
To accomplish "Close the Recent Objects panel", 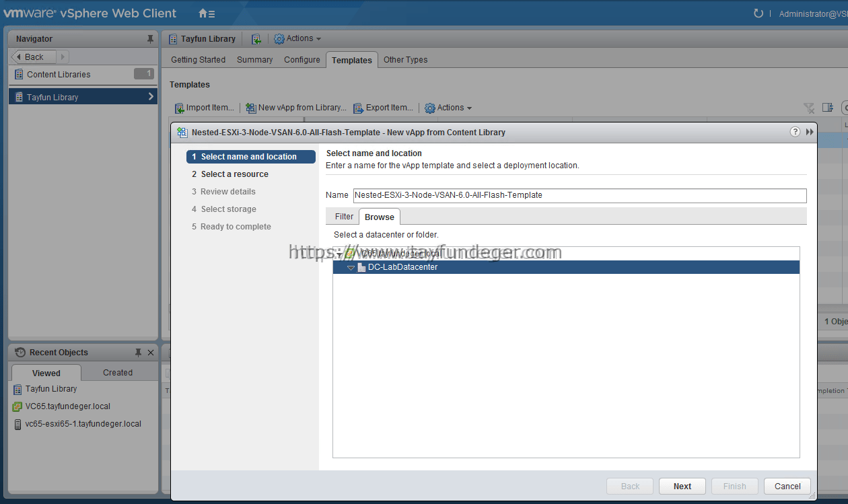I will 151,353.
